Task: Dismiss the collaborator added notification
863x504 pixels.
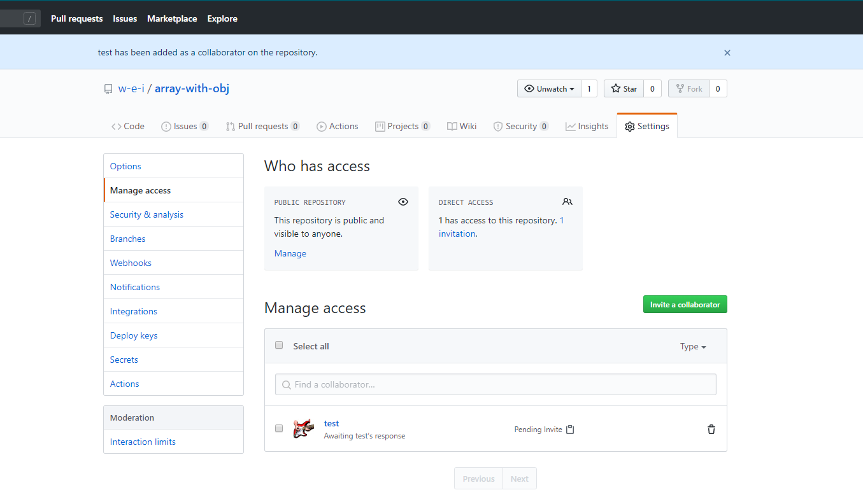Action: tap(727, 53)
